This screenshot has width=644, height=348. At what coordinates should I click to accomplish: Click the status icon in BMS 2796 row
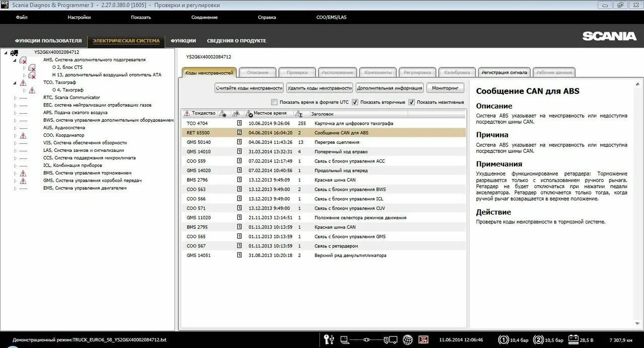tap(239, 180)
